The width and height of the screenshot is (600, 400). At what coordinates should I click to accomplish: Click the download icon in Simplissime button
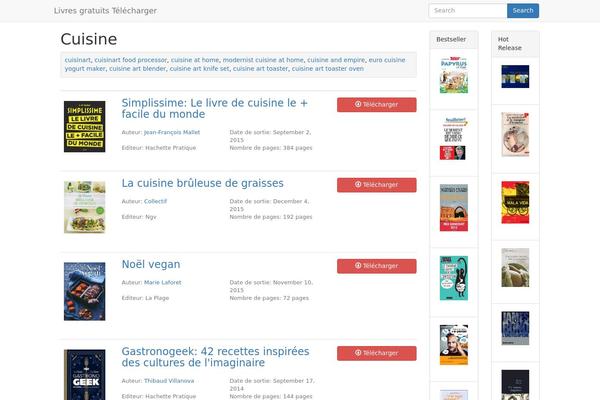(x=358, y=104)
